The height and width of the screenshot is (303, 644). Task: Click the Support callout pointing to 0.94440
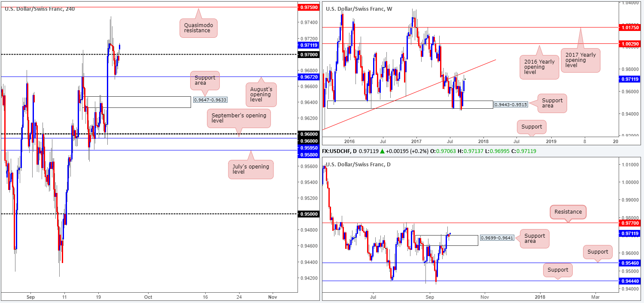click(558, 270)
